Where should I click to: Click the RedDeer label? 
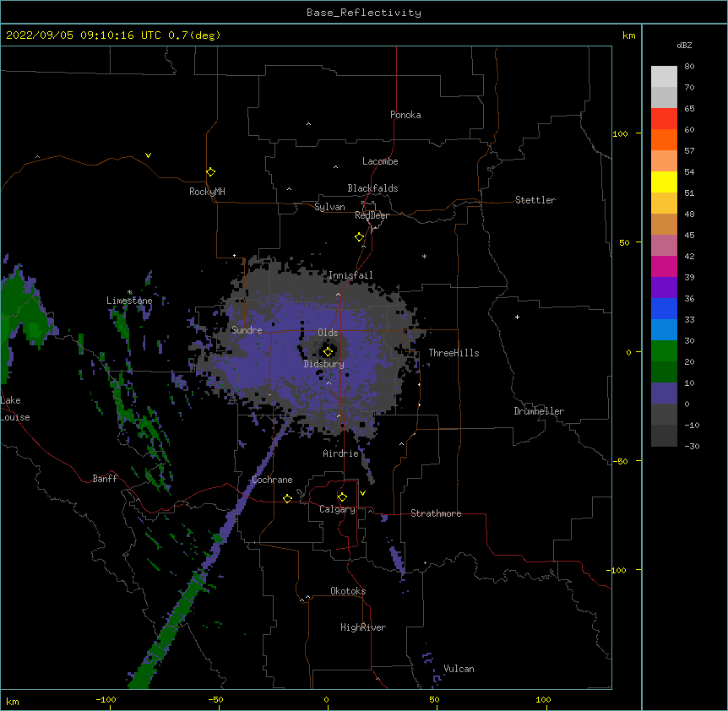click(372, 215)
